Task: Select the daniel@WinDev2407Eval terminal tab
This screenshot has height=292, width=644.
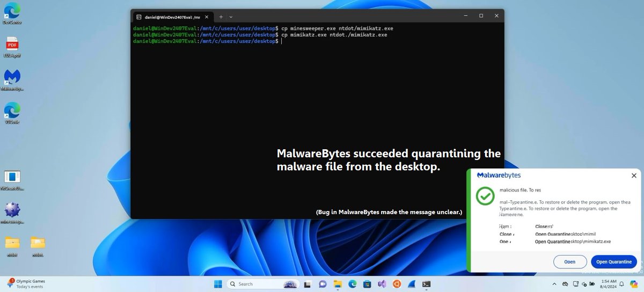Action: pos(172,17)
